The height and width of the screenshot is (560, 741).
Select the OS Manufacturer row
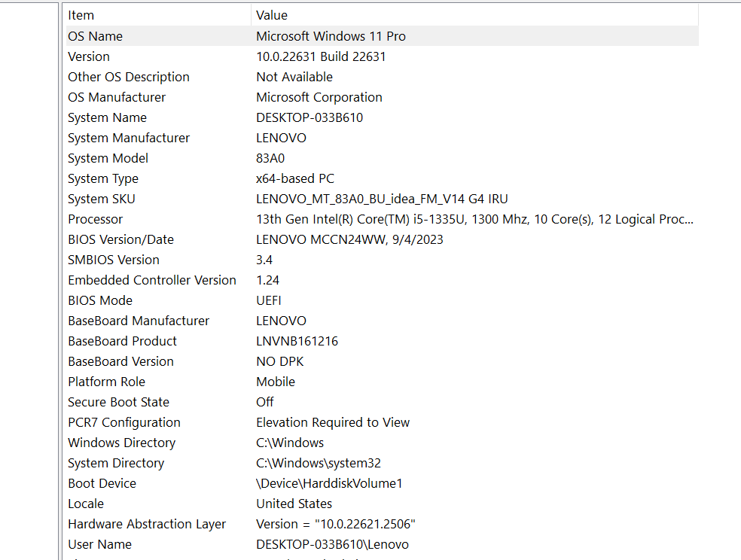tap(117, 97)
